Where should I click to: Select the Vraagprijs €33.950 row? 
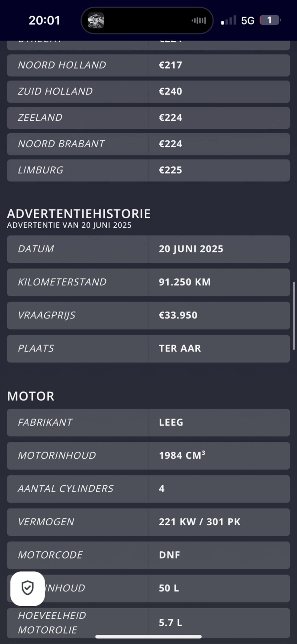coord(148,315)
